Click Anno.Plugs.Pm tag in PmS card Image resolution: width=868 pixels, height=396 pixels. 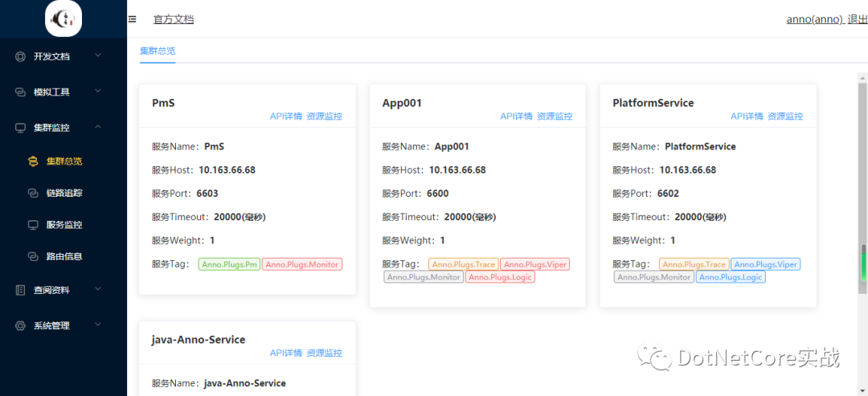(229, 264)
